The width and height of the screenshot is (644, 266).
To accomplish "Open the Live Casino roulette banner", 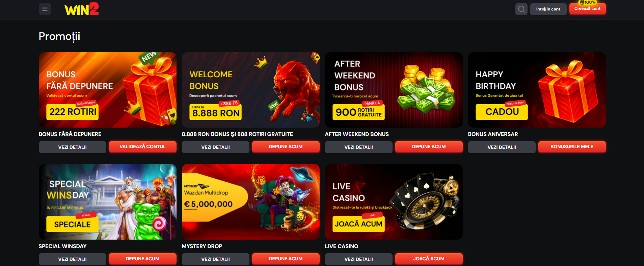I will pyautogui.click(x=394, y=202).
